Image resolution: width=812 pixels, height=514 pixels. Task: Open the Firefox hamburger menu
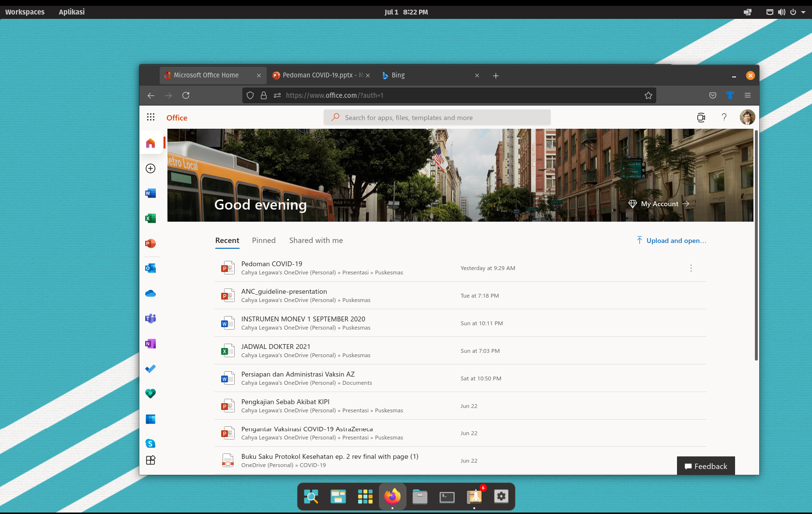click(748, 95)
